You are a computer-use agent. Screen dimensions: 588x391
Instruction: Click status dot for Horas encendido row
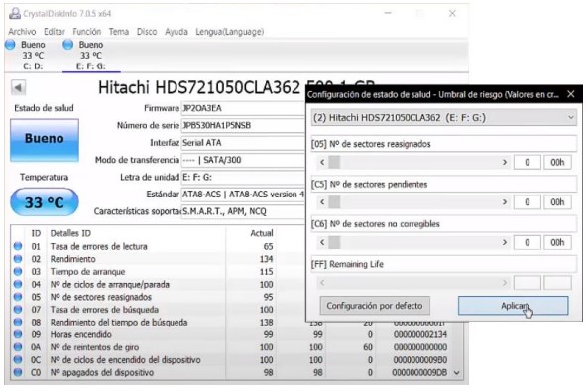(17, 334)
